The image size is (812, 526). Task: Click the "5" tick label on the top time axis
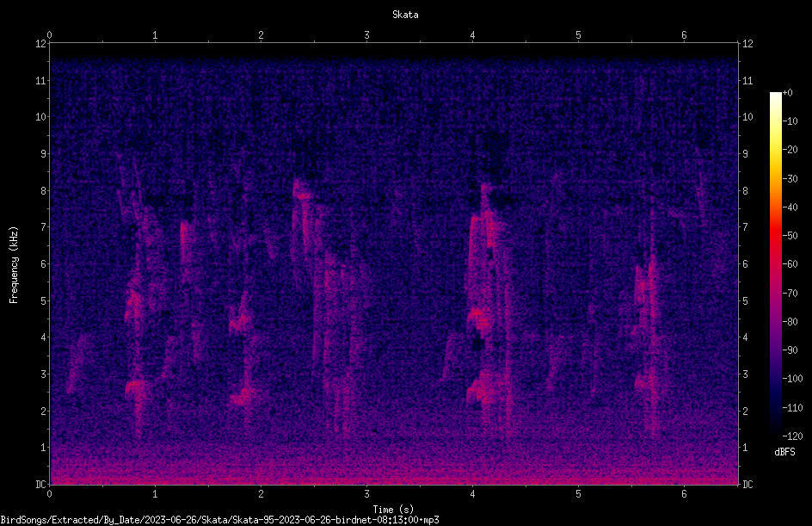(578, 35)
